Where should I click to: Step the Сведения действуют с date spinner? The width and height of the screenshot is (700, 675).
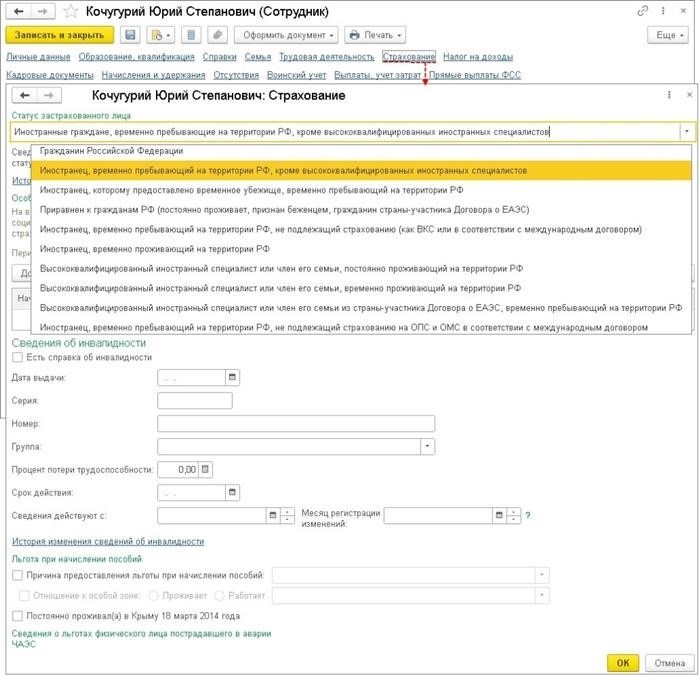[x=287, y=515]
